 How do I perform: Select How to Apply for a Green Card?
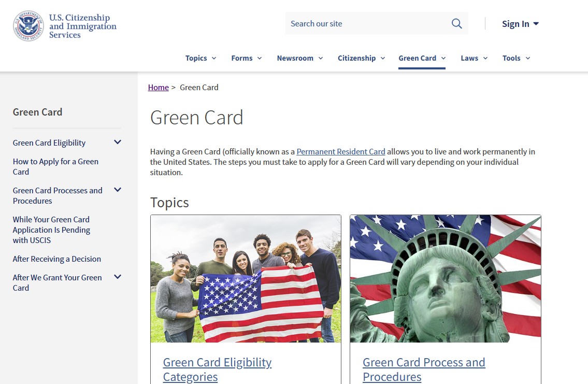[55, 166]
